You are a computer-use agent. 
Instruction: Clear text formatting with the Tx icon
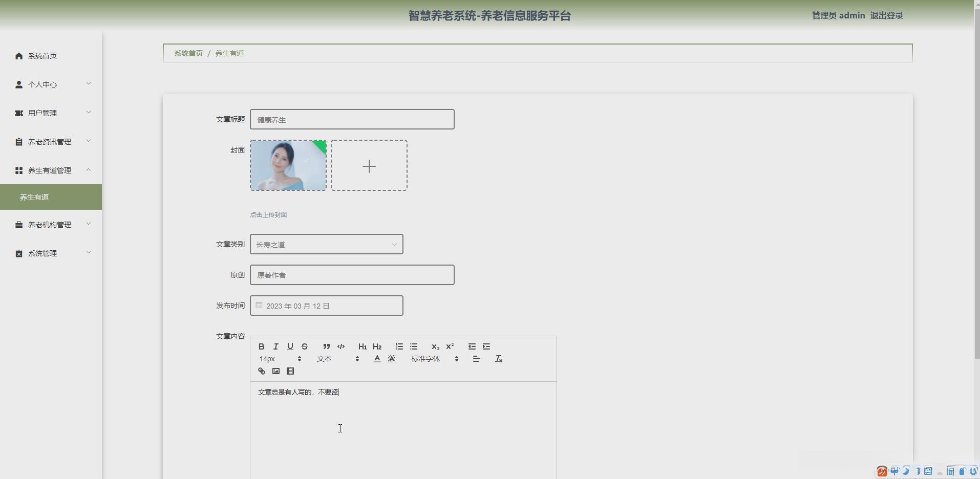tap(499, 358)
